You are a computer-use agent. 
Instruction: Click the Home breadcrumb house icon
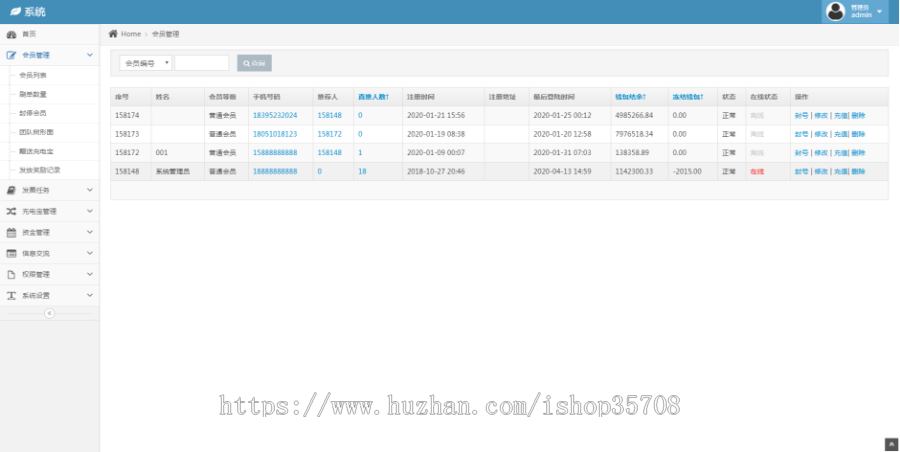[113, 34]
